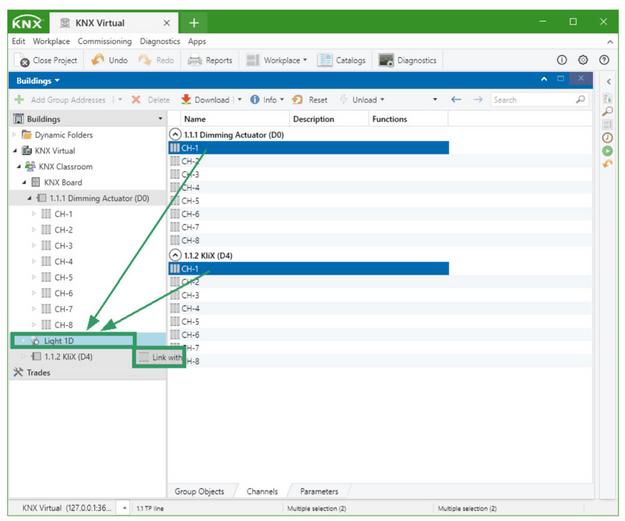Click the Search input field
The image size is (625, 521).
point(530,100)
